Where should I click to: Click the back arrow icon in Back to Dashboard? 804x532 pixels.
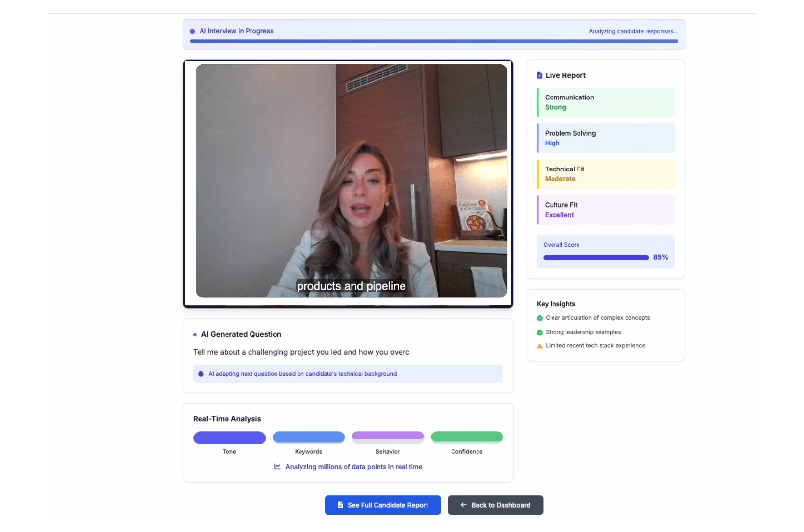(x=463, y=505)
